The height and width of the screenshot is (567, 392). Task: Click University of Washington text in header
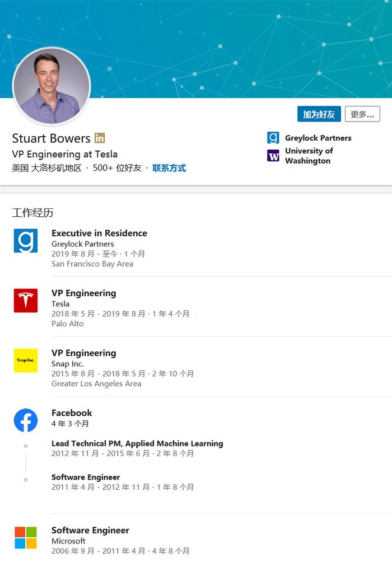(309, 156)
